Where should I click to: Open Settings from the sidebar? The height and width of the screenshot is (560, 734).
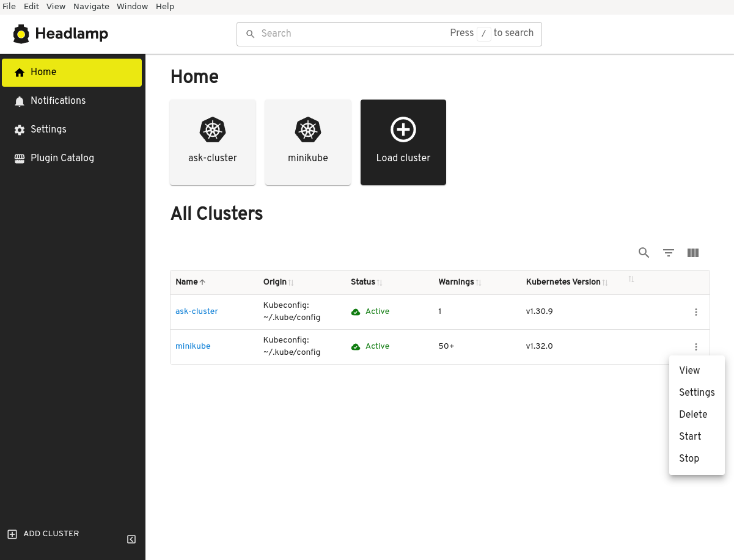tap(72, 129)
